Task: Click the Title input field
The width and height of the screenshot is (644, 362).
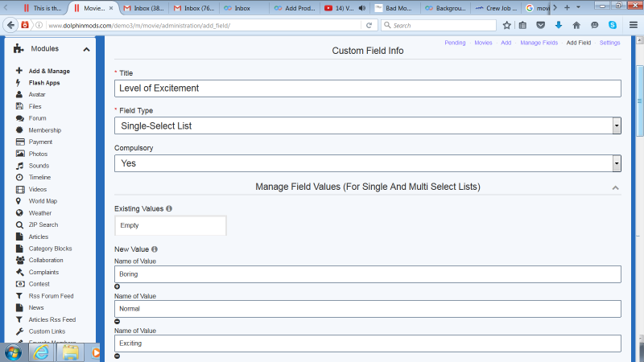Action: 367,88
